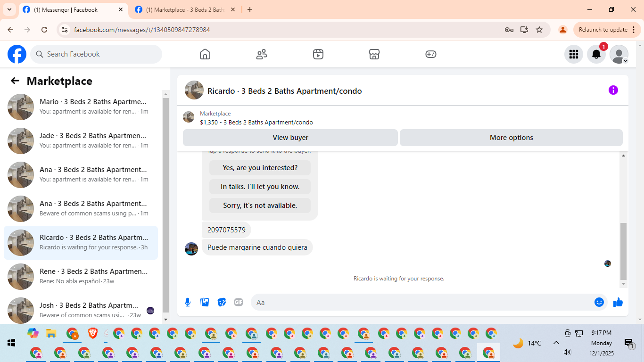Close the Marketplace browser tab
The width and height of the screenshot is (644, 362).
click(233, 9)
